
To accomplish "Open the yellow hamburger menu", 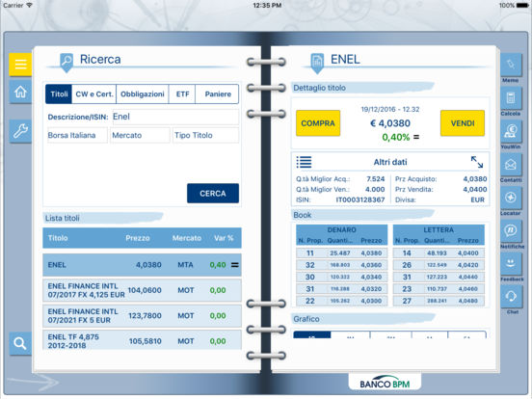I will point(20,65).
